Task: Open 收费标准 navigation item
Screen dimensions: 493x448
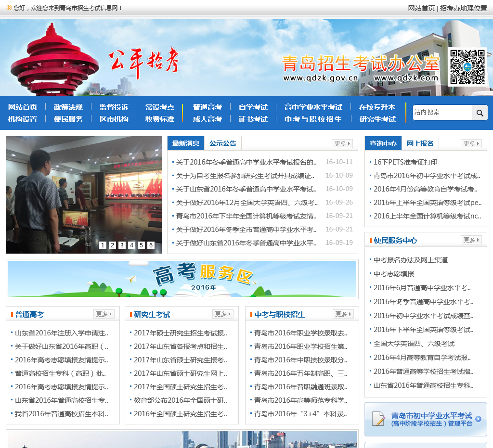Action: point(160,119)
